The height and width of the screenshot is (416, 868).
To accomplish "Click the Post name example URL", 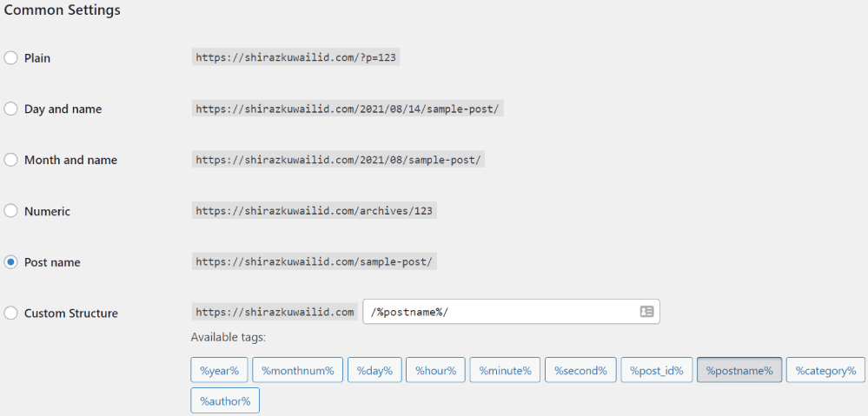I will click(x=315, y=261).
